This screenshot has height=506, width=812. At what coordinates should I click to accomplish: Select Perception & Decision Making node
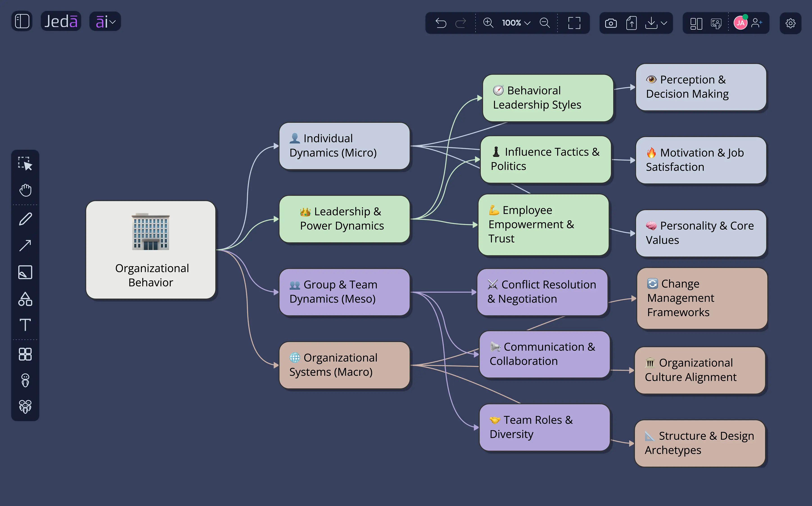pos(701,87)
